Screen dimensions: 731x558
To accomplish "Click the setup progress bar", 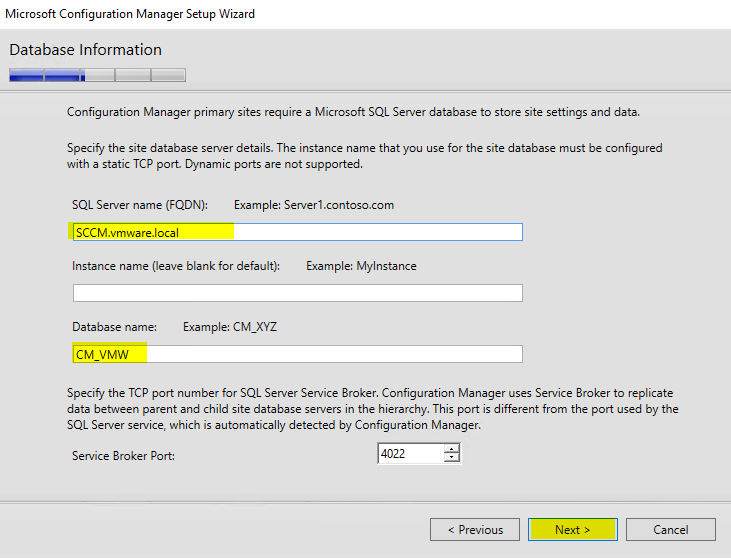I will (x=98, y=74).
